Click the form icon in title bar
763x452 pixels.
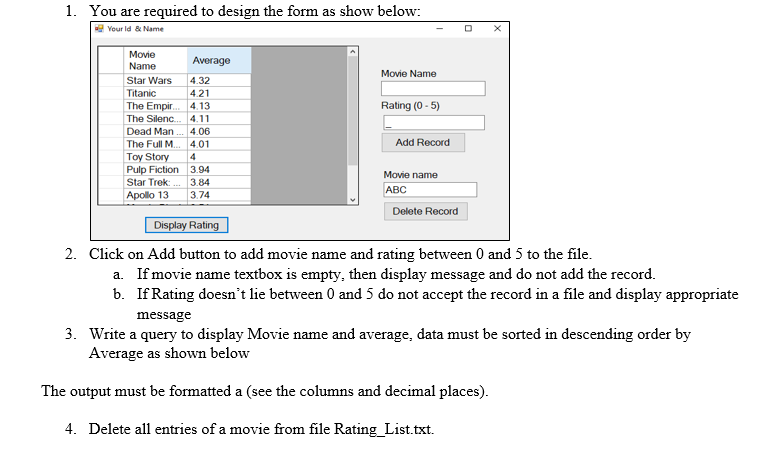click(99, 29)
